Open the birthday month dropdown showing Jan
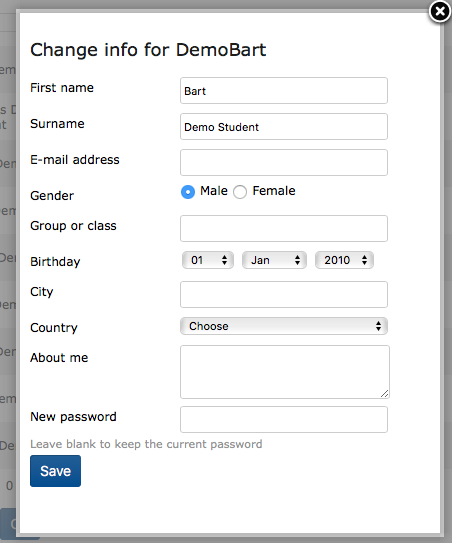452x543 pixels. tap(274, 260)
